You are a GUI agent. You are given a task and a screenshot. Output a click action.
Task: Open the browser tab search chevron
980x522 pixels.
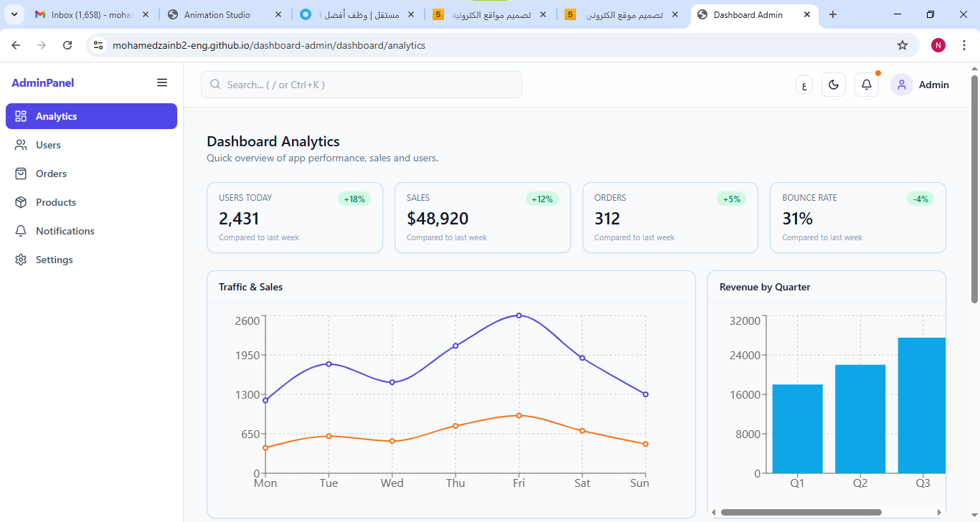(14, 14)
